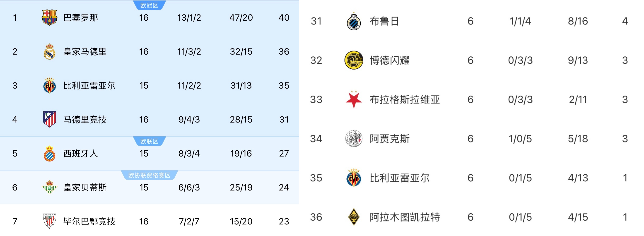
Task: Click the 比利亚雷亚尔 name in rank 3 row
Action: click(89, 86)
